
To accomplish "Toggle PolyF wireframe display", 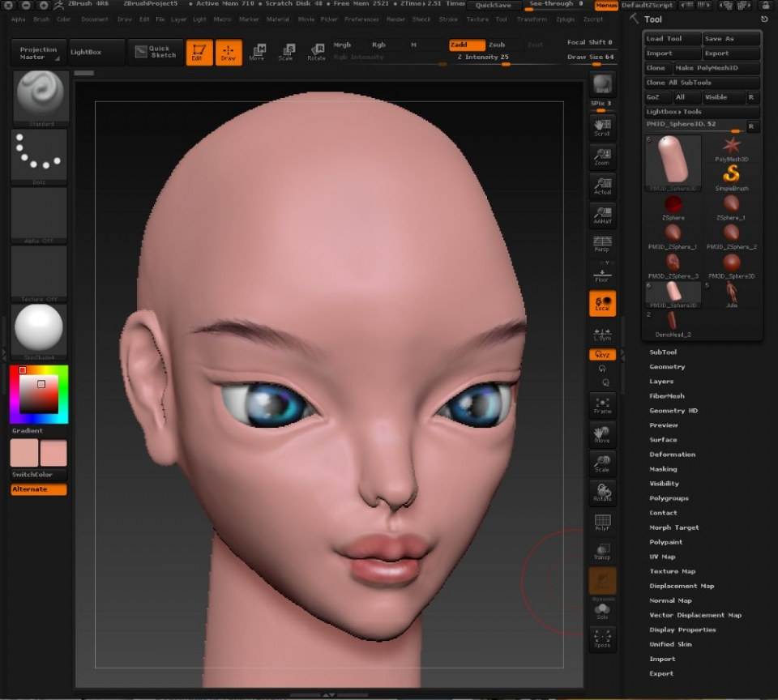I will 602,522.
